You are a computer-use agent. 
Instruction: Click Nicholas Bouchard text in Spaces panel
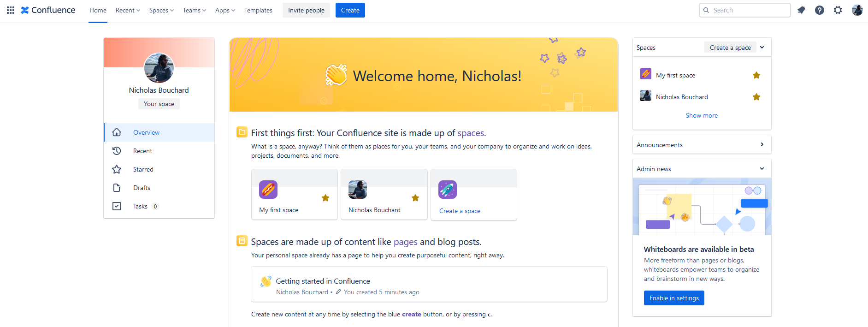pyautogui.click(x=682, y=97)
